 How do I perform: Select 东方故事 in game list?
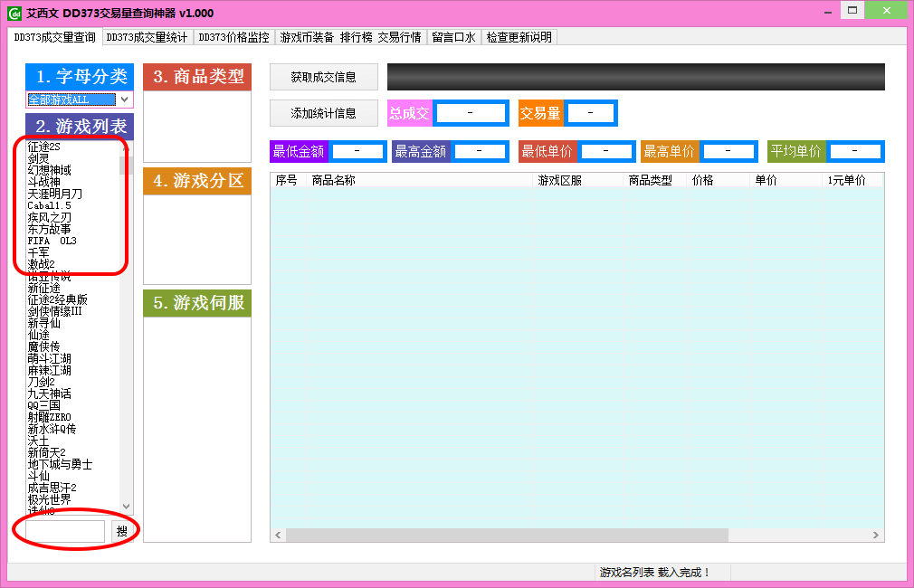coord(50,229)
